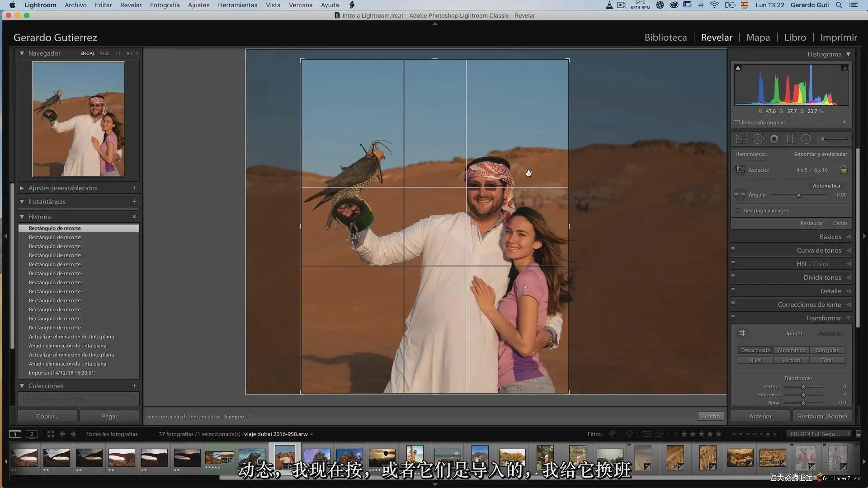Expand the Ajustes preestablecidos panel
The image size is (868, 488).
pos(22,188)
